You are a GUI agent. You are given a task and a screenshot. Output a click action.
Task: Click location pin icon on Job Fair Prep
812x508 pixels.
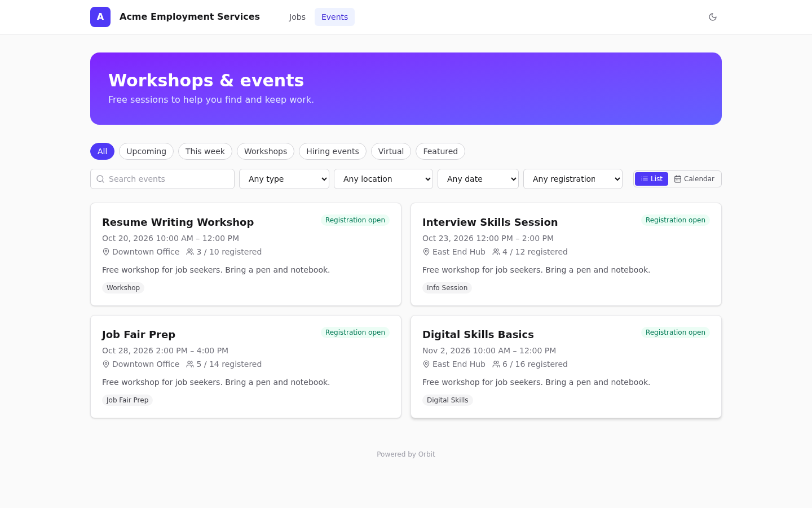[106, 364]
